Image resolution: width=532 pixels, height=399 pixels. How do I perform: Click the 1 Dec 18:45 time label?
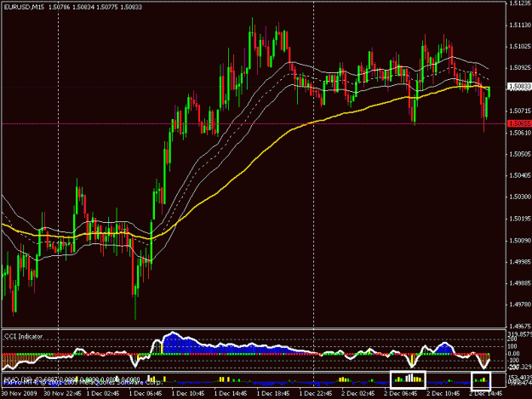coord(275,394)
